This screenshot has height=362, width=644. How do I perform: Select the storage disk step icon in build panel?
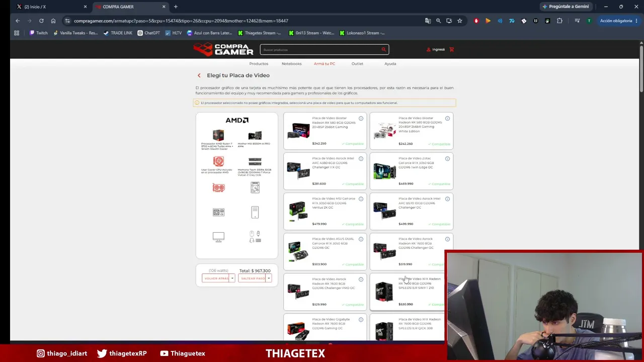(x=255, y=188)
